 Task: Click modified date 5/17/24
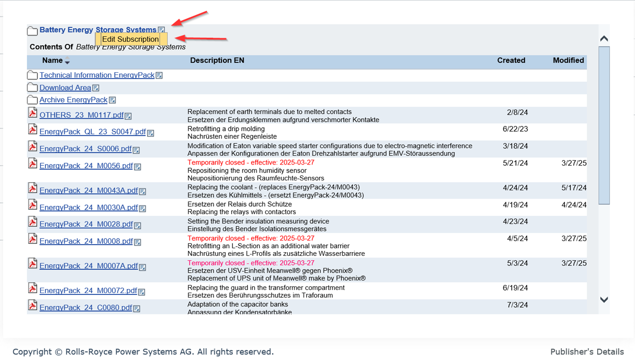(574, 188)
